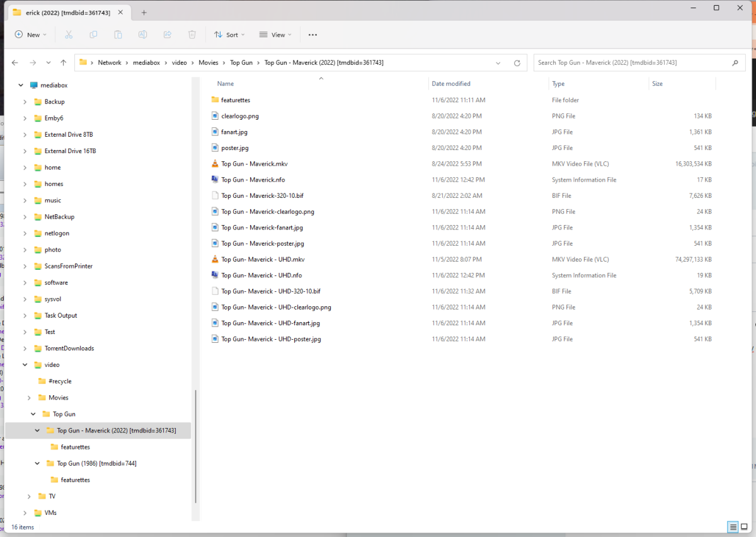
Task: Expand the Movies folder in sidebar
Action: point(28,397)
